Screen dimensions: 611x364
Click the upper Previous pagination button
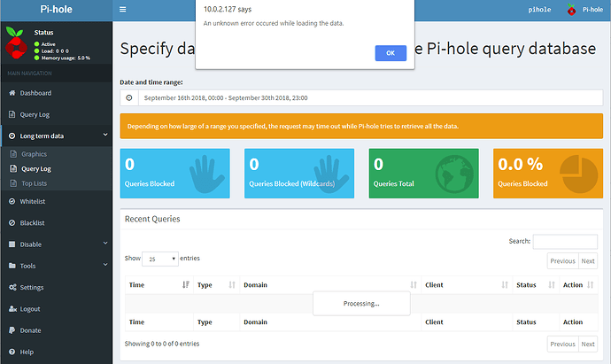[x=562, y=261]
